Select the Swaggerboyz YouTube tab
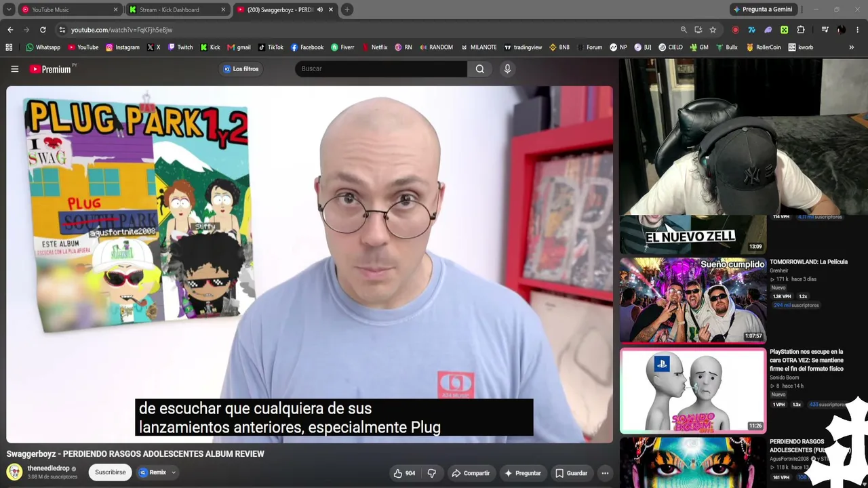This screenshot has height=488, width=868. [x=285, y=9]
